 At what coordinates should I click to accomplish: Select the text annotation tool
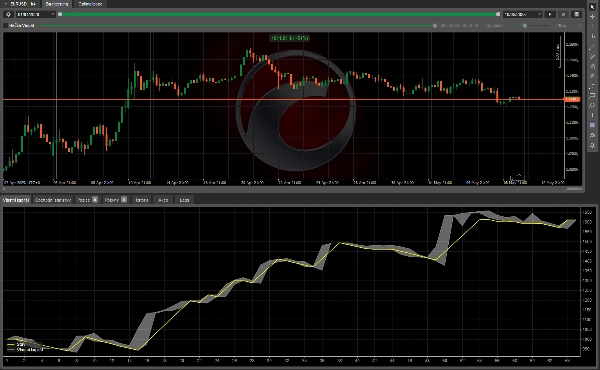(592, 115)
